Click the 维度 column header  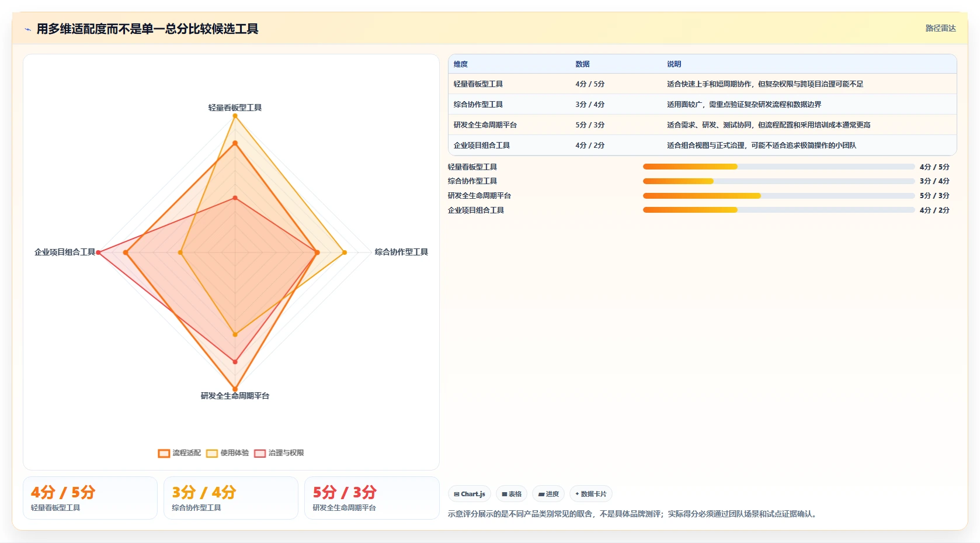pos(461,64)
